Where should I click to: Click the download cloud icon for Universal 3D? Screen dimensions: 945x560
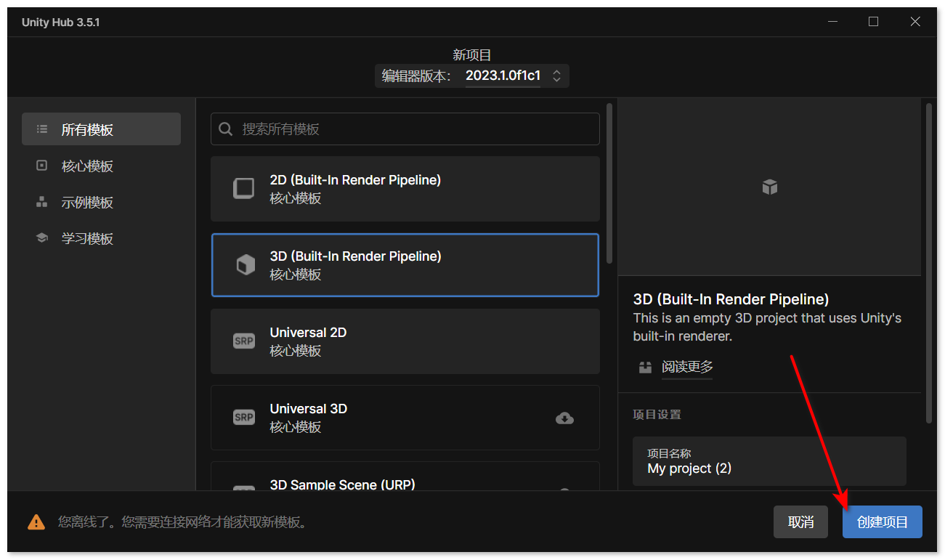(564, 418)
